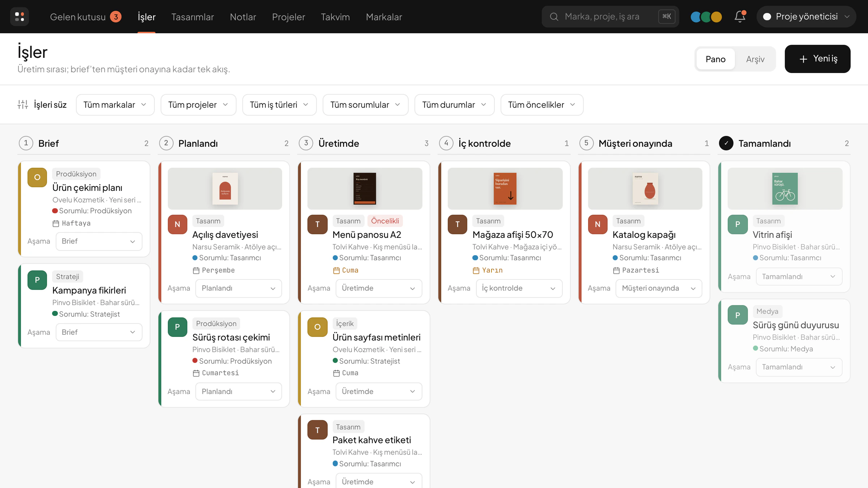Click the O avatar on Ürün çekimi planı
This screenshot has height=488, width=868.
[37, 177]
